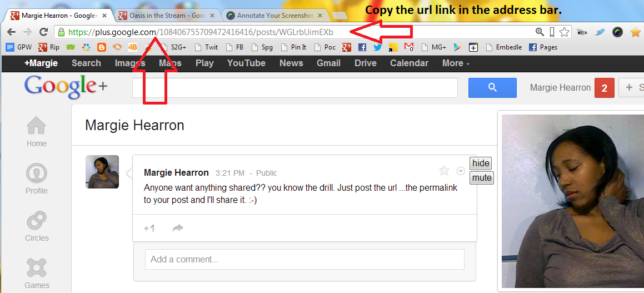Open Drive in the Google bar

[x=366, y=63]
